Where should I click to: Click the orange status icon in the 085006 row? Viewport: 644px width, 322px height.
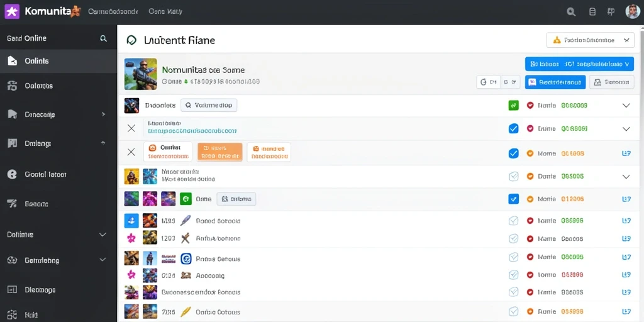tap(530, 176)
